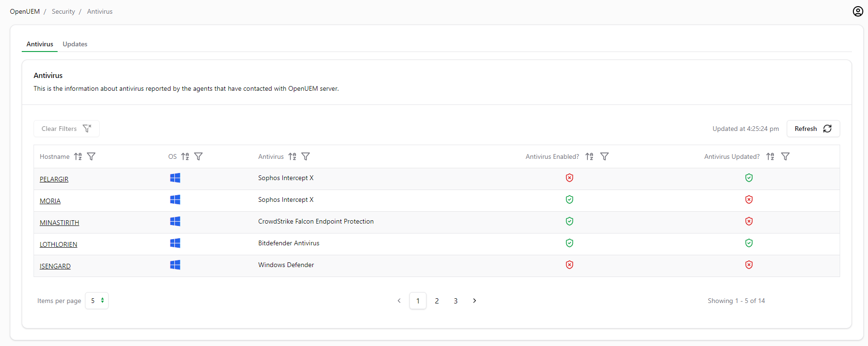Open the MORIA hostname link

pyautogui.click(x=50, y=201)
